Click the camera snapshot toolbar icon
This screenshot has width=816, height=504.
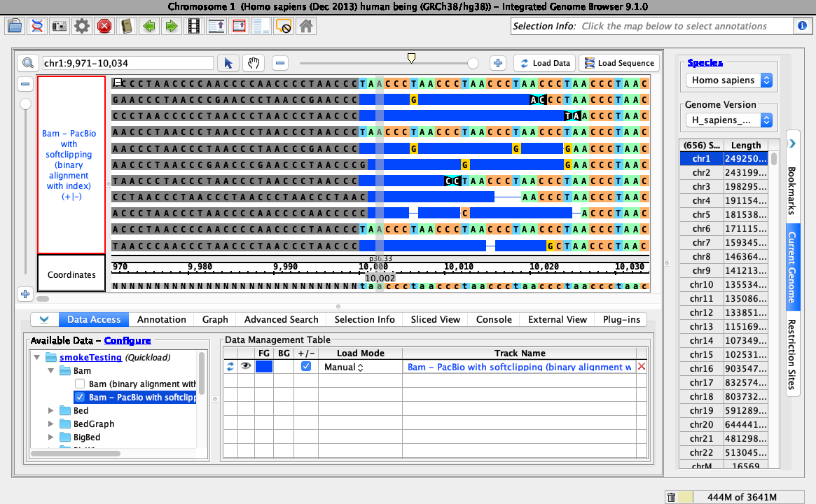click(60, 26)
